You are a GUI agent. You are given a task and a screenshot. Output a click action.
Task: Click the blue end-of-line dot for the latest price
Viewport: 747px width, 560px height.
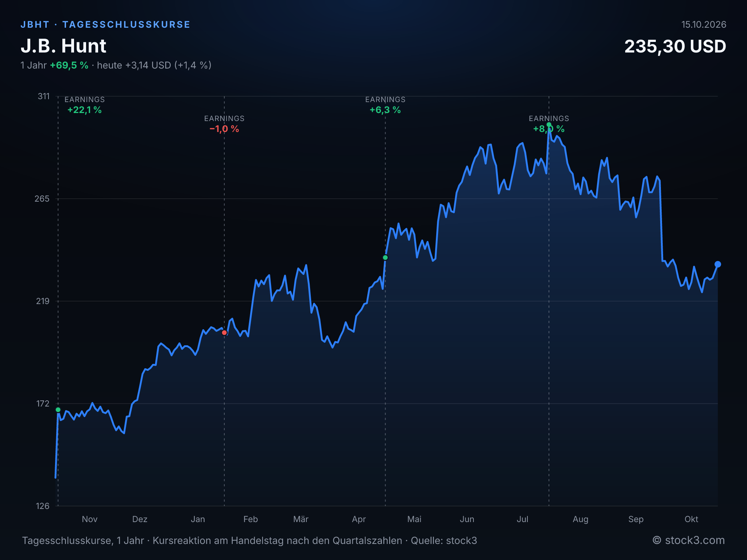click(x=718, y=264)
